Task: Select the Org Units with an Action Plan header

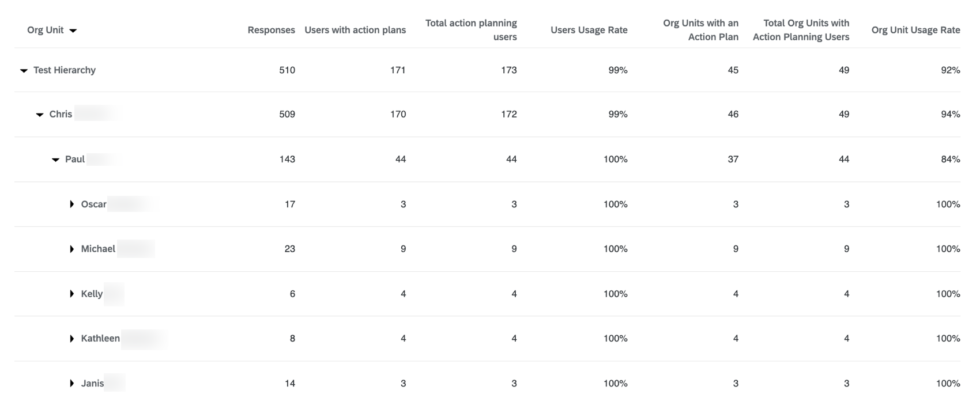Action: tap(700, 30)
